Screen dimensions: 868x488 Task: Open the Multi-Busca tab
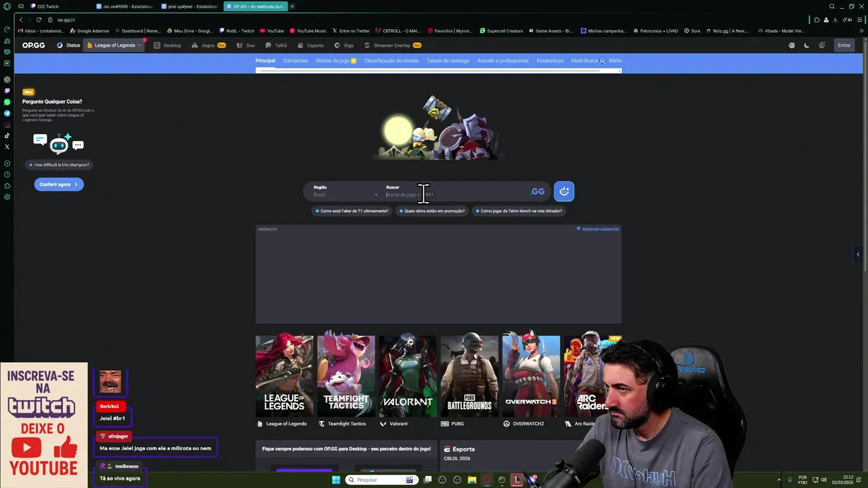[585, 60]
